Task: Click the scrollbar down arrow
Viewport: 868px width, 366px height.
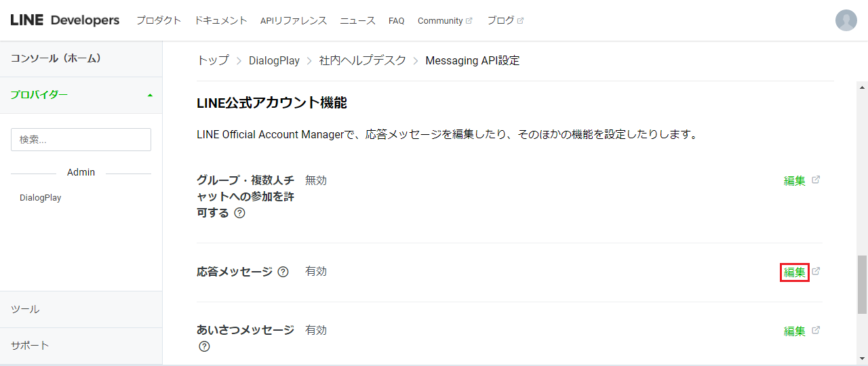Action: (x=863, y=358)
